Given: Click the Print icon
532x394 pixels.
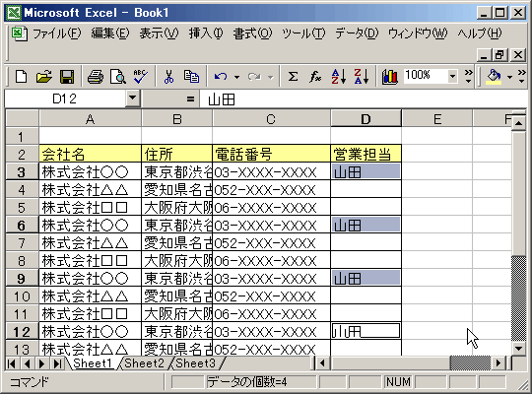Looking at the screenshot, I should [96, 77].
